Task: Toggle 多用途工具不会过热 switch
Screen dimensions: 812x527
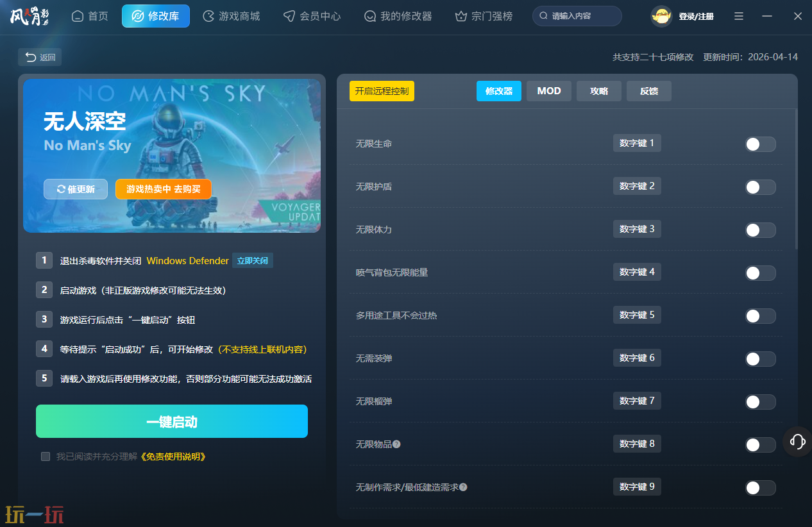Action: pos(760,316)
